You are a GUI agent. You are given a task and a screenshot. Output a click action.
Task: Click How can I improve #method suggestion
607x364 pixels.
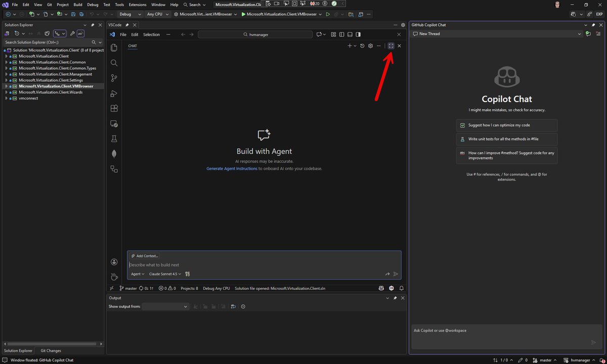click(507, 155)
